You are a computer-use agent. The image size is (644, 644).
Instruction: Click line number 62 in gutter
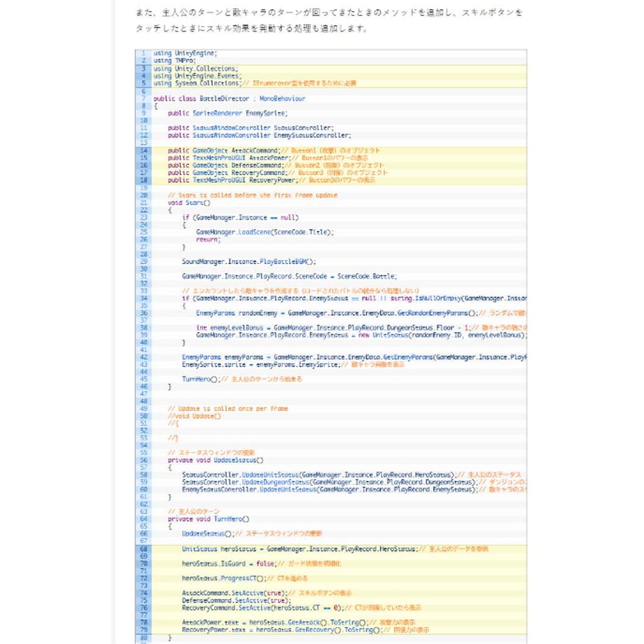click(x=143, y=505)
